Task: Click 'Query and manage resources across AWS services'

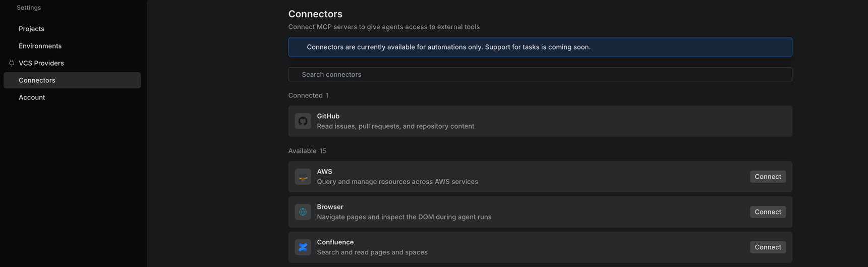Action: (x=397, y=182)
